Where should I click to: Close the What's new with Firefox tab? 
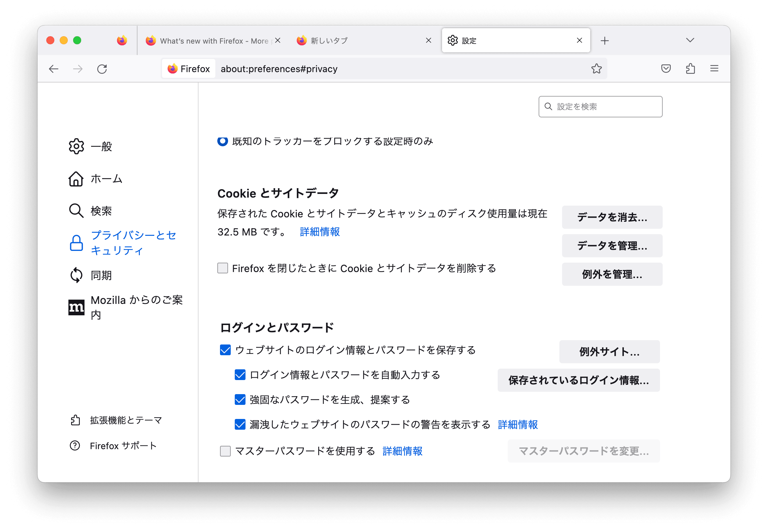point(278,41)
